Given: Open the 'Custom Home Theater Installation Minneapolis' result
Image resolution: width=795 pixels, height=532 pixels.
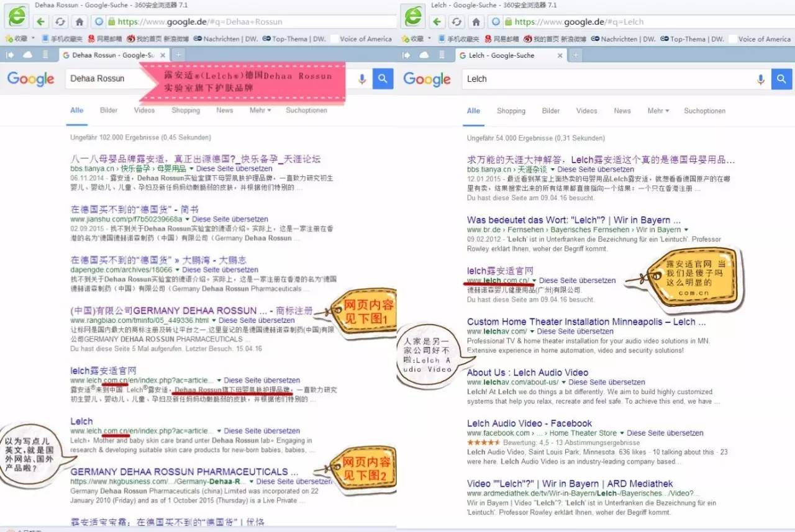Looking at the screenshot, I should 586,322.
